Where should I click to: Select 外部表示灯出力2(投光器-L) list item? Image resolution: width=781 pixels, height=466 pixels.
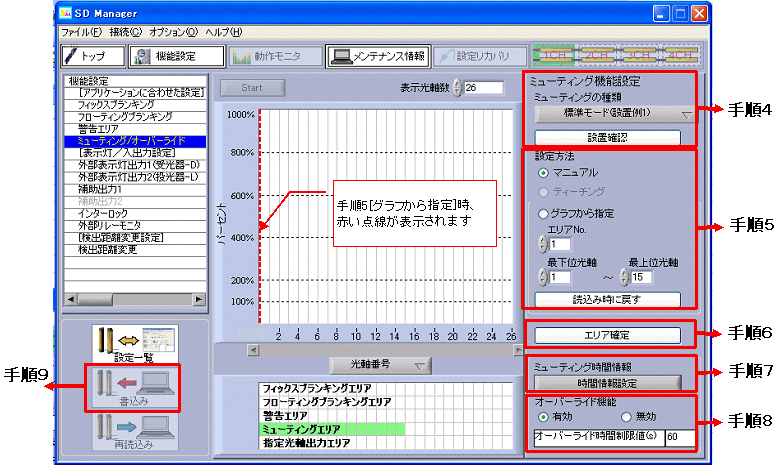135,177
